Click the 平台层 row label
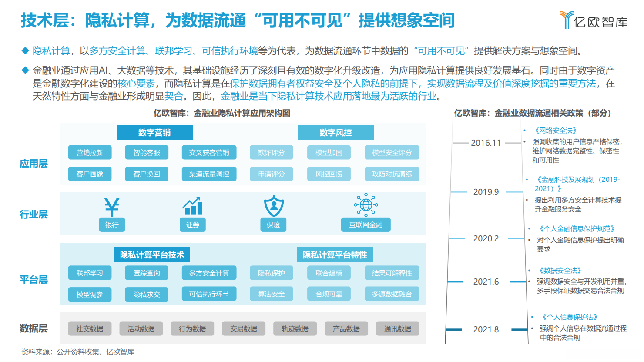Screen dimensions: 644x362 point(34,280)
